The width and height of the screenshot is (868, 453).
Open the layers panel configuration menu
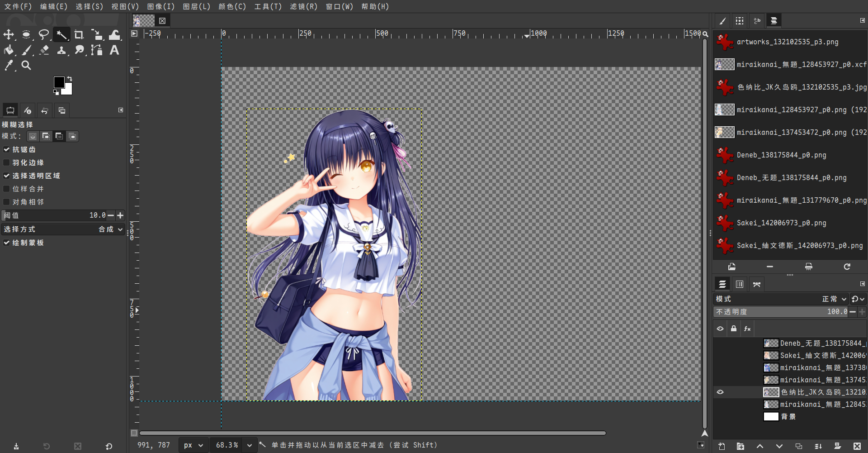863,284
